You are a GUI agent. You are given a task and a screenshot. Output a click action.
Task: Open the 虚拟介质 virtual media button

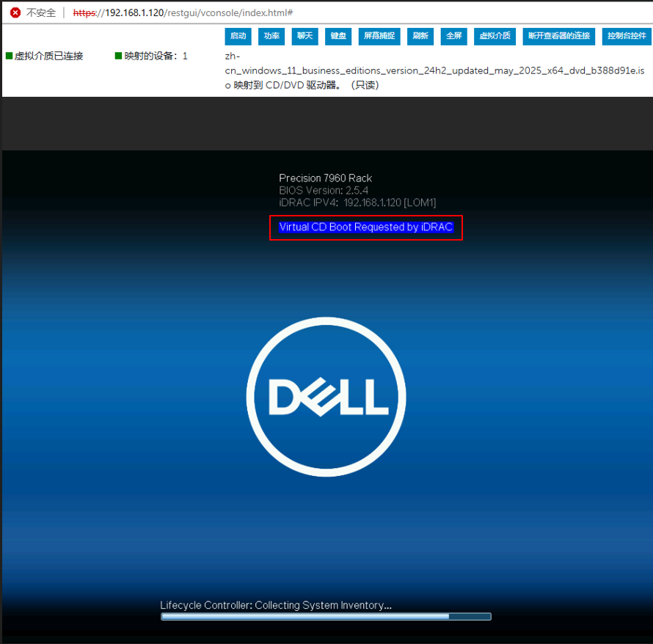coord(495,36)
